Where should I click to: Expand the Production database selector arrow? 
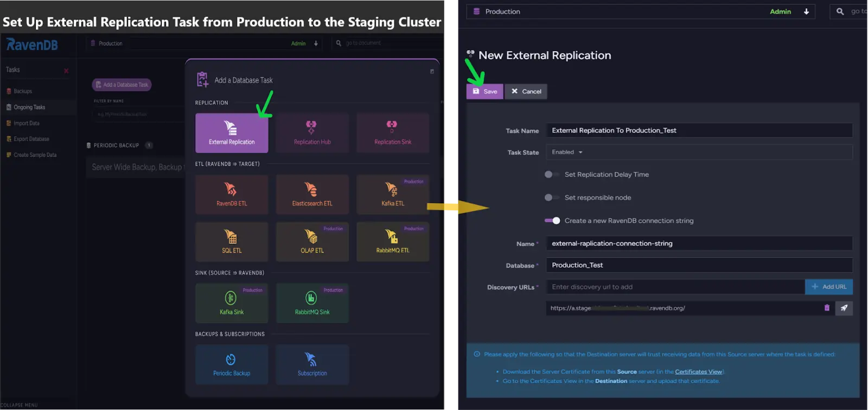point(806,11)
